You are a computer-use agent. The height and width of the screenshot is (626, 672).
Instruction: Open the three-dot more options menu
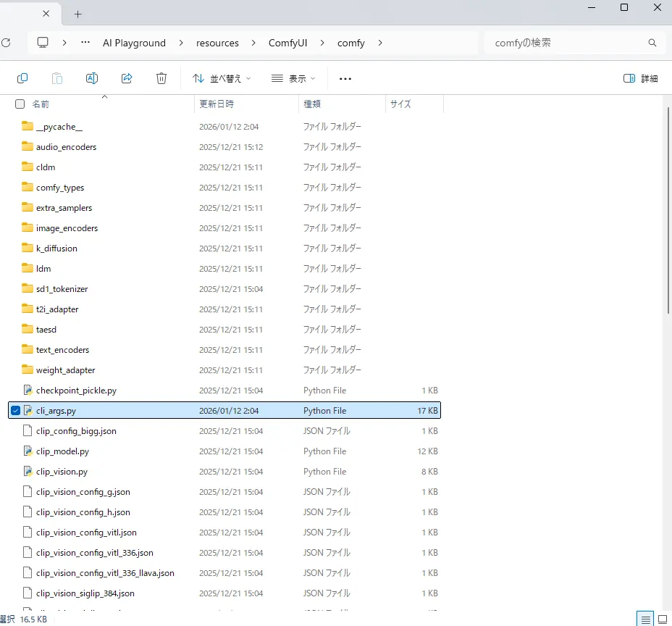click(345, 78)
